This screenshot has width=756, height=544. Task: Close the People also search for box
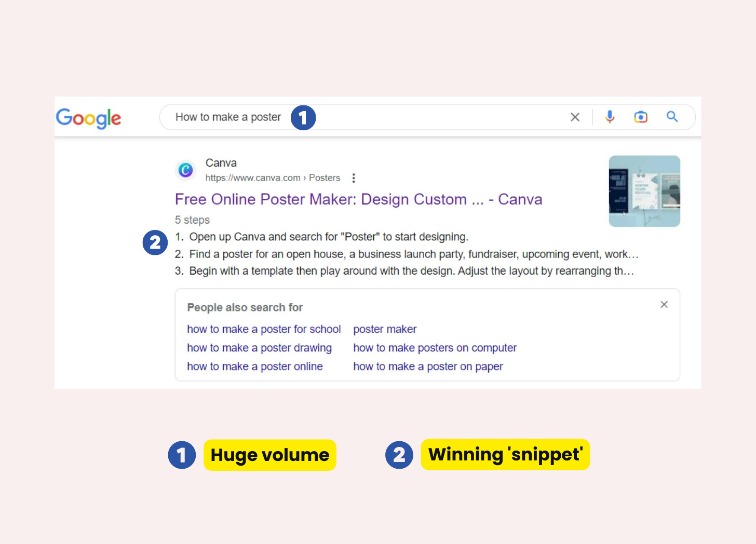click(x=664, y=305)
